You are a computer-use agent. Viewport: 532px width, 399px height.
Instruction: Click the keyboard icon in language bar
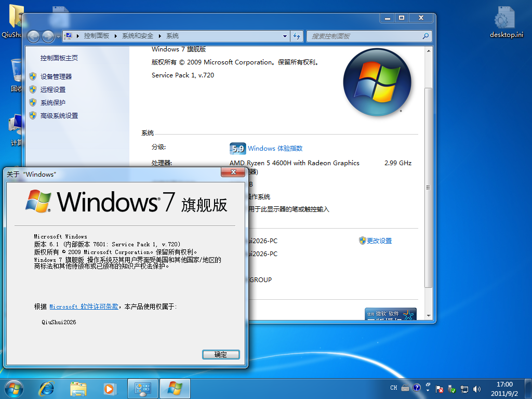point(405,388)
